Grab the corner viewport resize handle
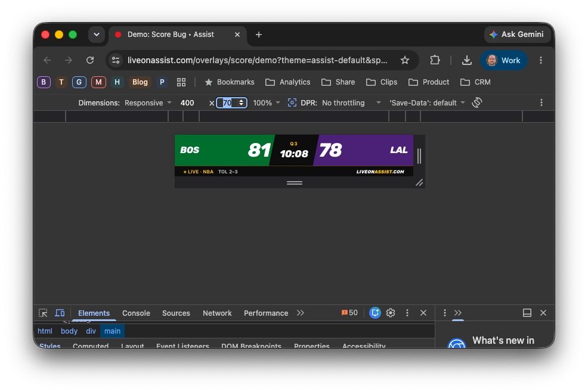Image resolution: width=588 pixels, height=392 pixels. click(419, 182)
